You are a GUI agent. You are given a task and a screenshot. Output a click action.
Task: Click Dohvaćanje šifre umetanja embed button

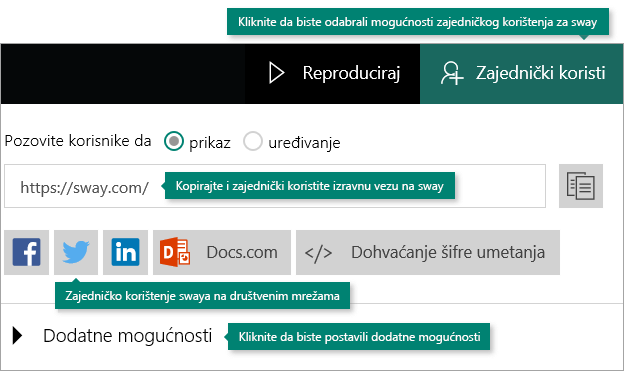(x=428, y=252)
